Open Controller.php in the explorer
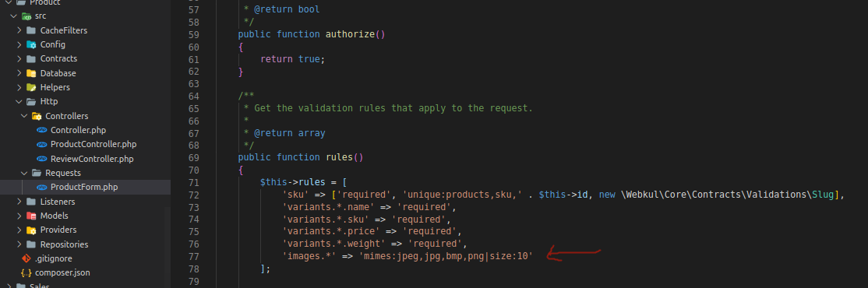Screen dimensions: 868x288 (78, 131)
